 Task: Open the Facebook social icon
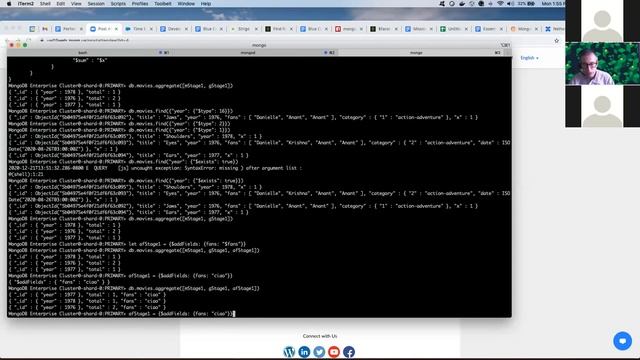click(349, 352)
